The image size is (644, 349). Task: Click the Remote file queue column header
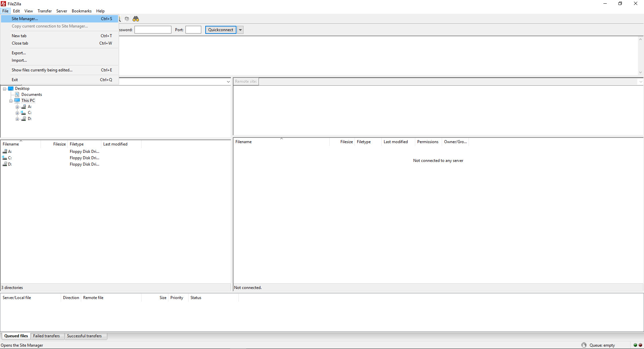coord(111,298)
